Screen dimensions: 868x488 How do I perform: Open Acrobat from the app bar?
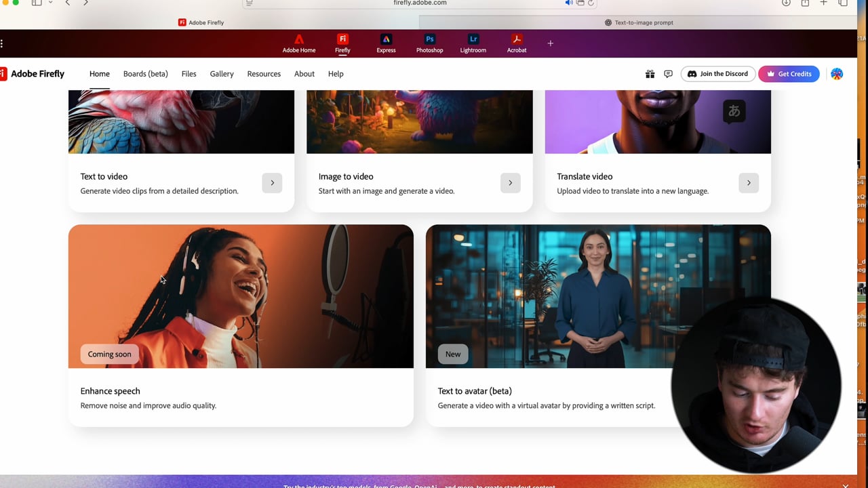click(517, 43)
